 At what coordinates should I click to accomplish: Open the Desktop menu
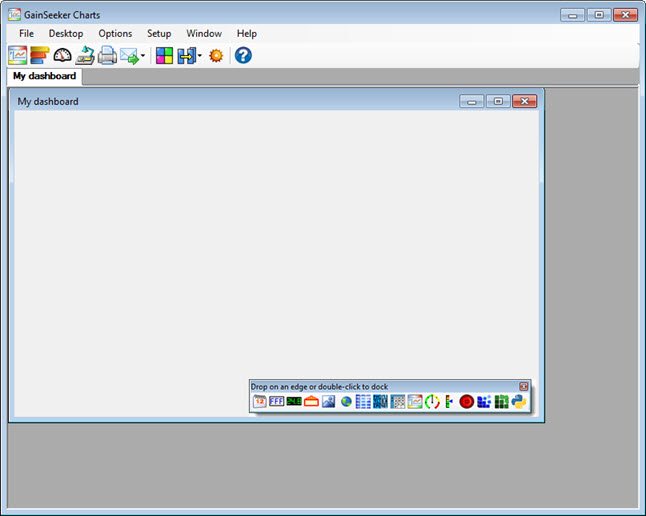click(66, 33)
